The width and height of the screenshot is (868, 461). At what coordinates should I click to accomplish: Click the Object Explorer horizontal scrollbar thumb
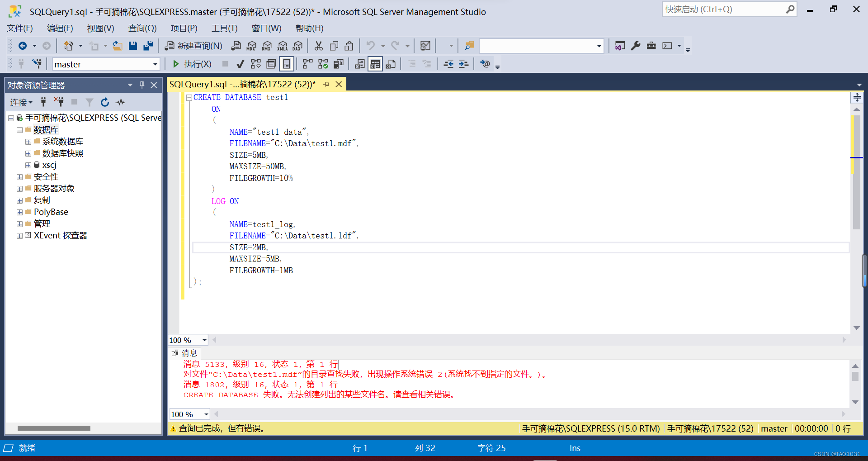click(x=54, y=428)
